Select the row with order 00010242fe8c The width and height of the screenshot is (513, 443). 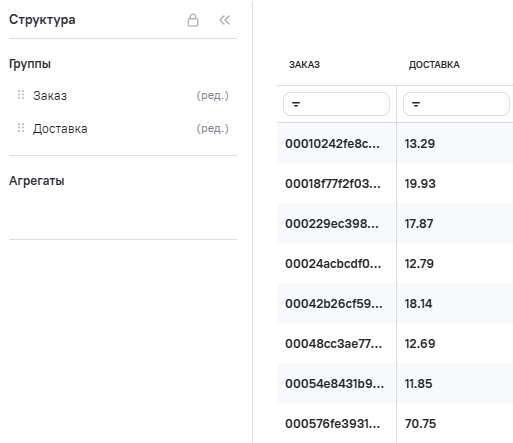tap(395, 143)
